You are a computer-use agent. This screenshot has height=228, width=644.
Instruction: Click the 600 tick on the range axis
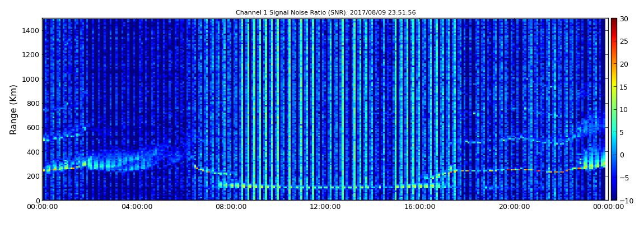(x=33, y=127)
